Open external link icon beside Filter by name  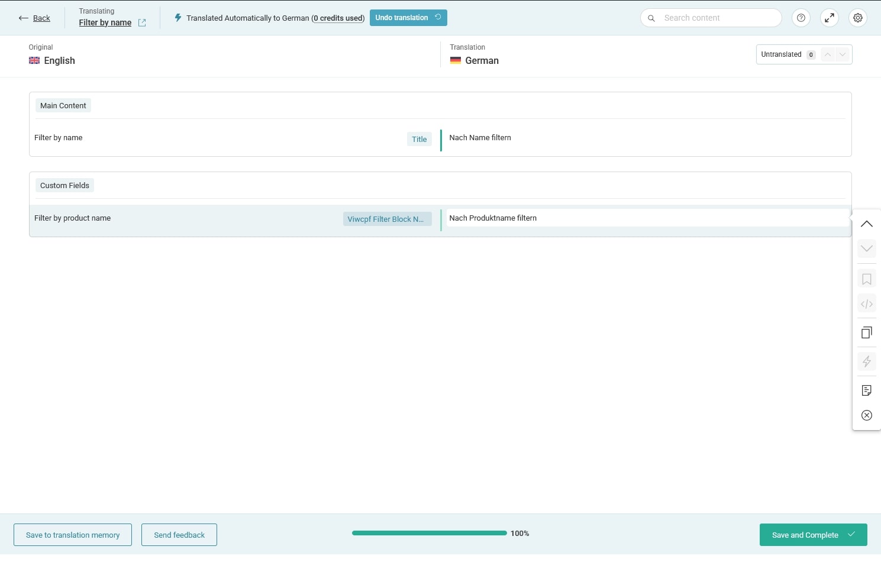(x=142, y=22)
